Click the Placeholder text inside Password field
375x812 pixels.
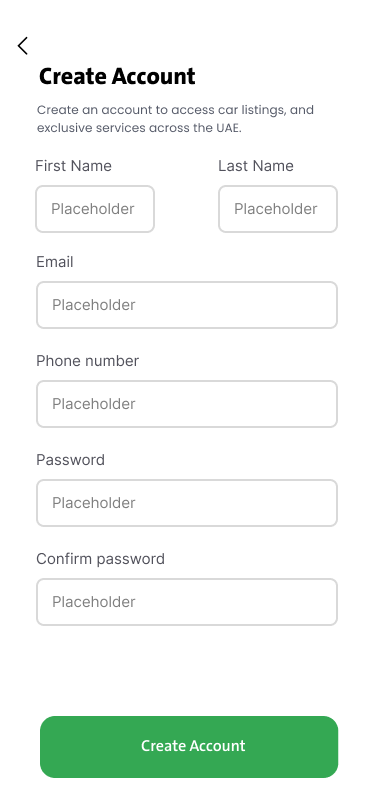94,503
